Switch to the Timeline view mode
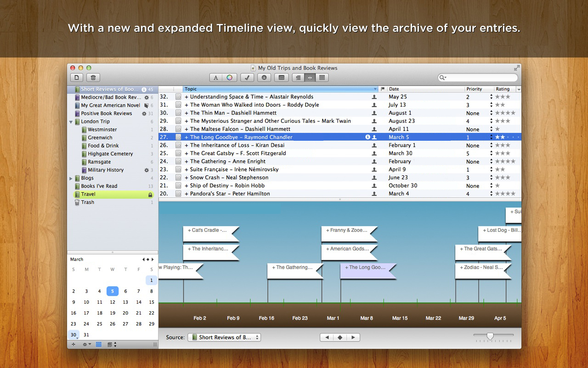This screenshot has width=588, height=368. coord(310,78)
